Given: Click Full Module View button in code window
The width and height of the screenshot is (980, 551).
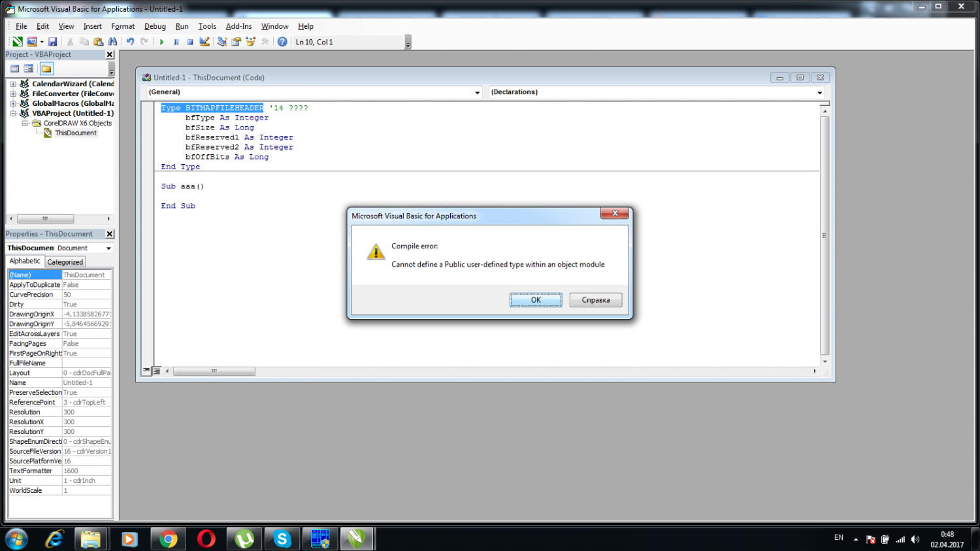Looking at the screenshot, I should pyautogui.click(x=157, y=371).
